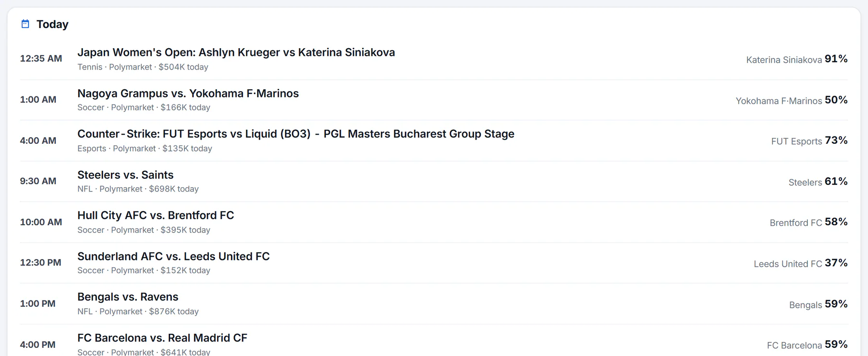Click the 12:35 AM time label
The height and width of the screenshot is (356, 868).
click(41, 58)
